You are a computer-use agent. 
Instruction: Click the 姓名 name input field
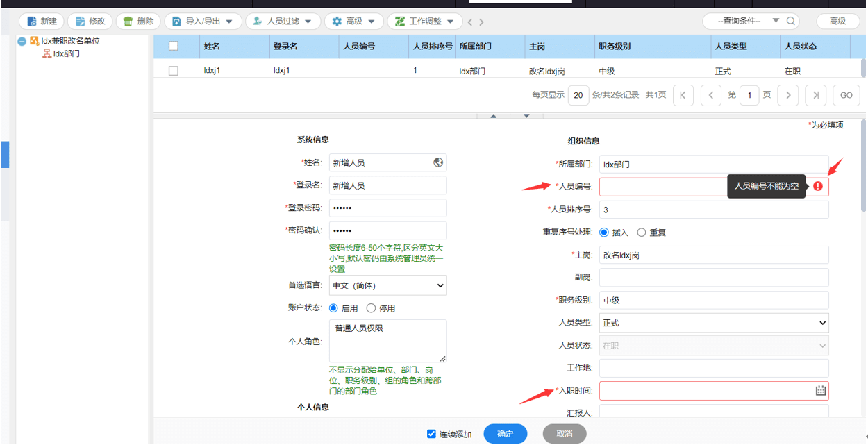[x=387, y=162]
